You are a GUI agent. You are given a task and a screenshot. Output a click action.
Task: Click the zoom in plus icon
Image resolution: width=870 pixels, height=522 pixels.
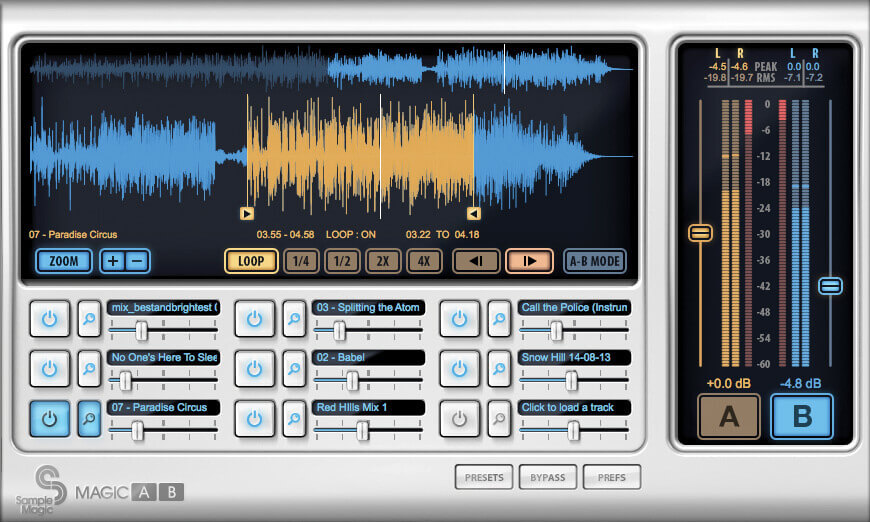tap(113, 261)
